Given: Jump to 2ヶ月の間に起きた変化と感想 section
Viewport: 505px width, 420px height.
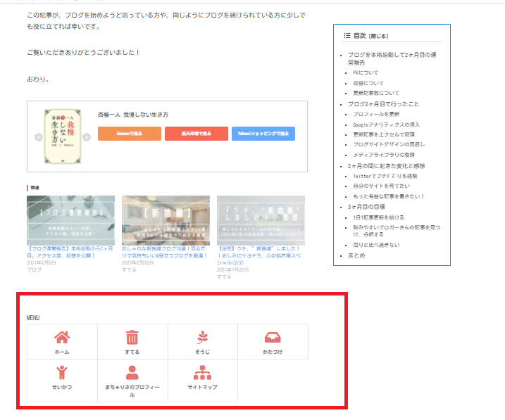Looking at the screenshot, I should click(386, 166).
